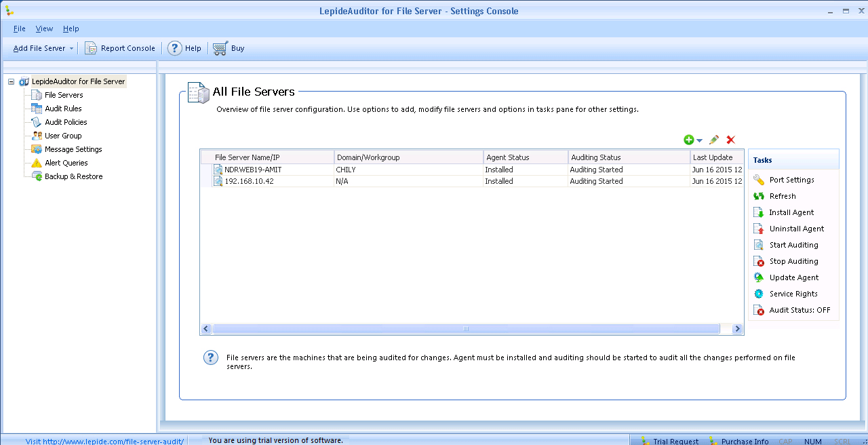Screen dimensions: 868x445
Task: Click Installed status for 192.168.10.42 row
Action: (499, 181)
